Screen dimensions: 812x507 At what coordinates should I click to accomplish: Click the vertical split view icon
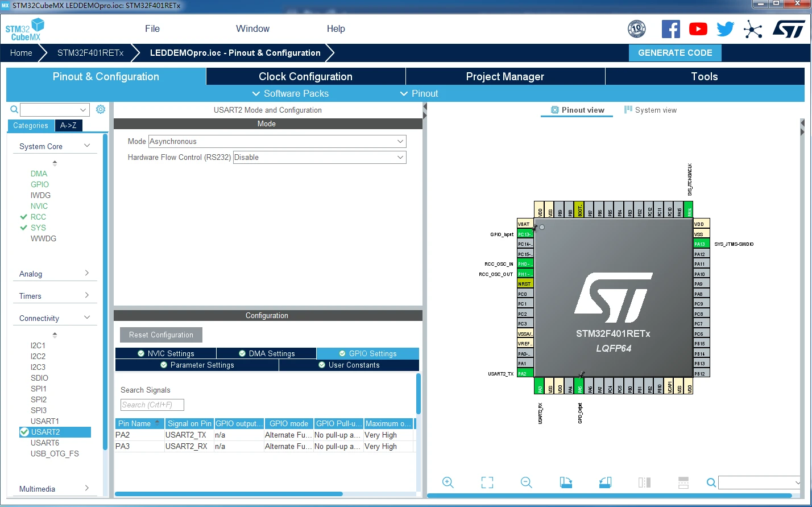(644, 483)
